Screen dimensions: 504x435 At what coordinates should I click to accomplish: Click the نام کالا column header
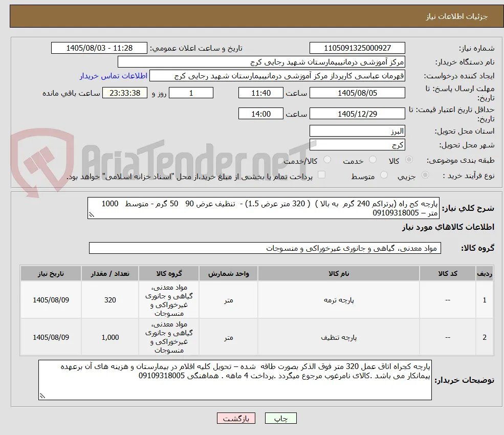[x=338, y=274]
